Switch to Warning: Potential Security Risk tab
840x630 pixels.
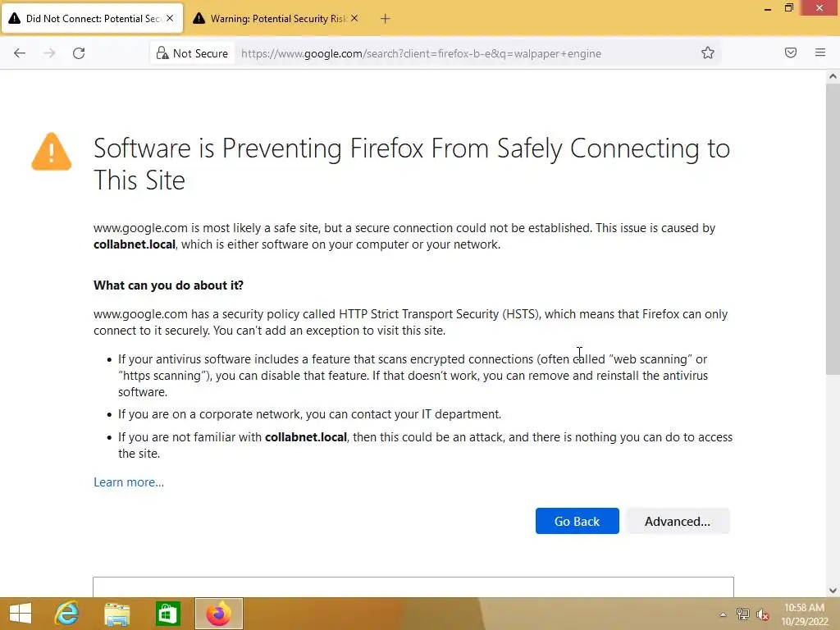277,18
